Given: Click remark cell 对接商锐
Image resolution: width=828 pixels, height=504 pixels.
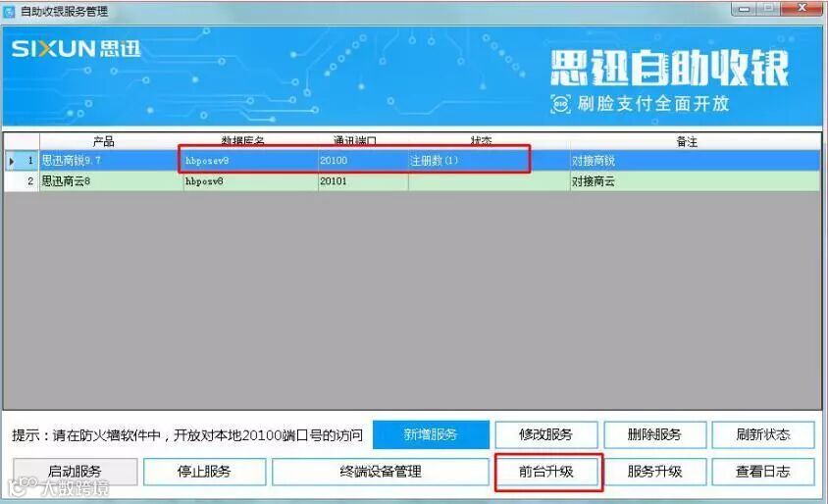Looking at the screenshot, I should coord(695,161).
